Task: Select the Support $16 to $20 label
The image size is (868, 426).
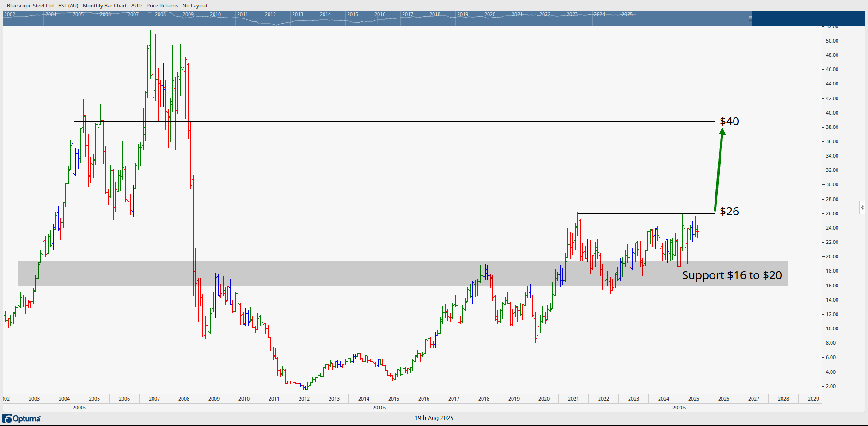Action: click(732, 275)
